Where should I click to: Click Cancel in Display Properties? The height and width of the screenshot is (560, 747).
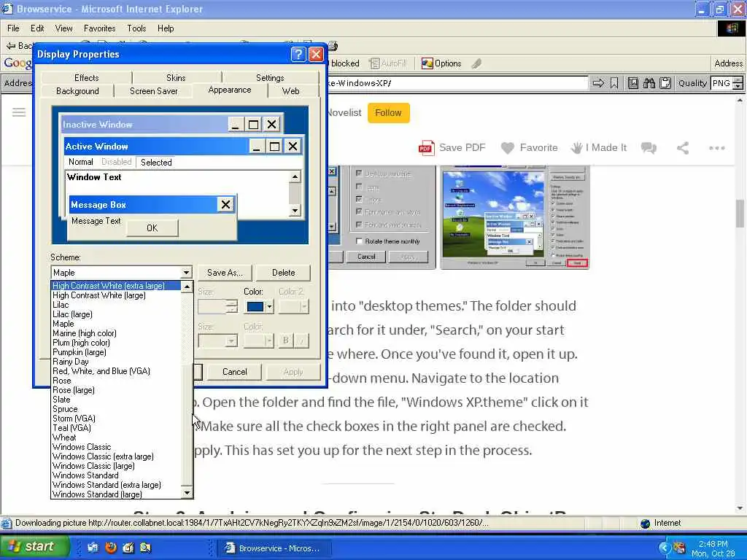(x=234, y=371)
